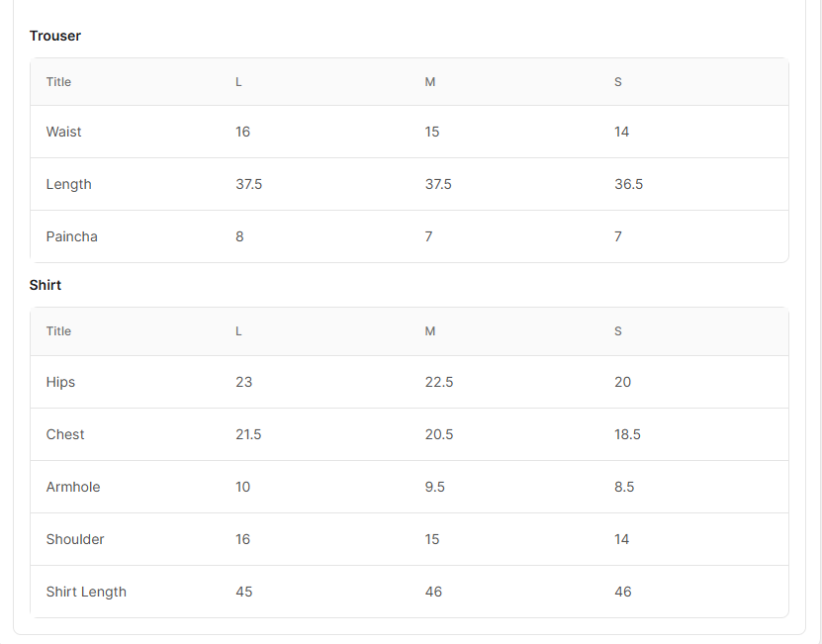This screenshot has width=822, height=644.
Task: Click the Paincha row label
Action: coord(72,236)
